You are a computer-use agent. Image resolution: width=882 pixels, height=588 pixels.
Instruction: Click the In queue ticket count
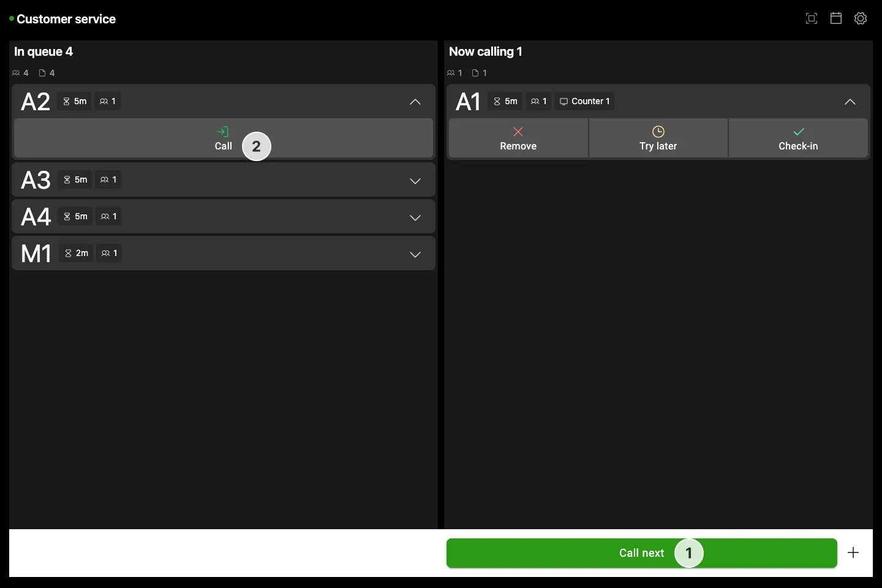47,73
